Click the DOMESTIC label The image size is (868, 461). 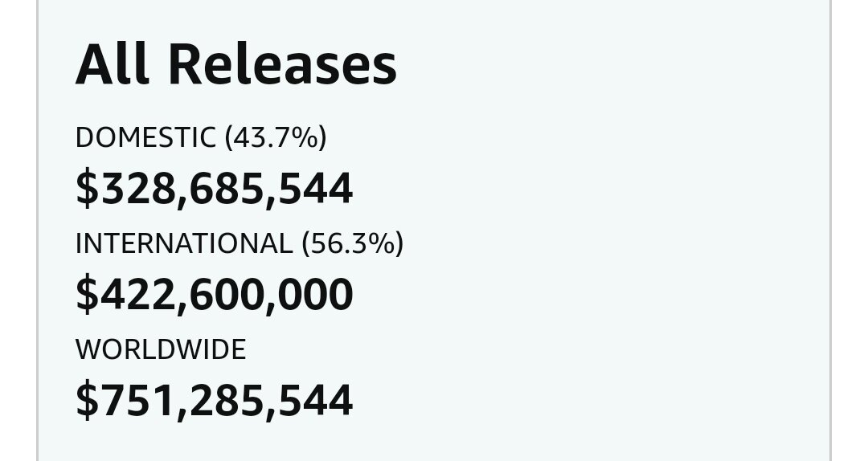pyautogui.click(x=145, y=137)
